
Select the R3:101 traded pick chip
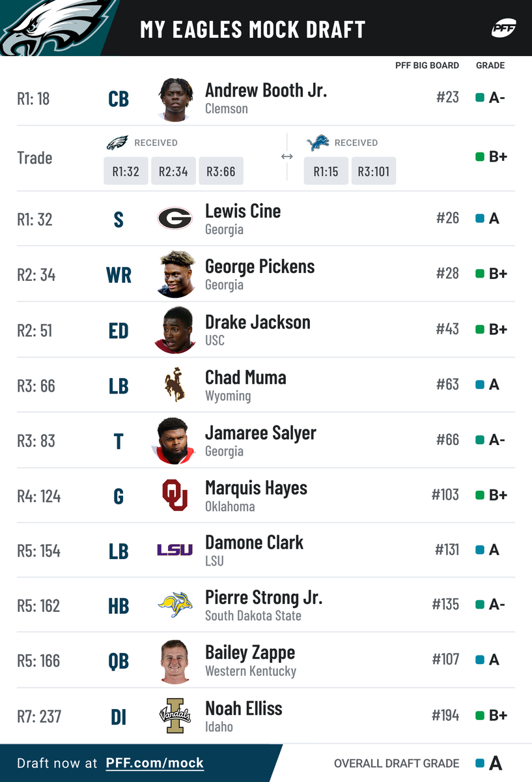374,172
